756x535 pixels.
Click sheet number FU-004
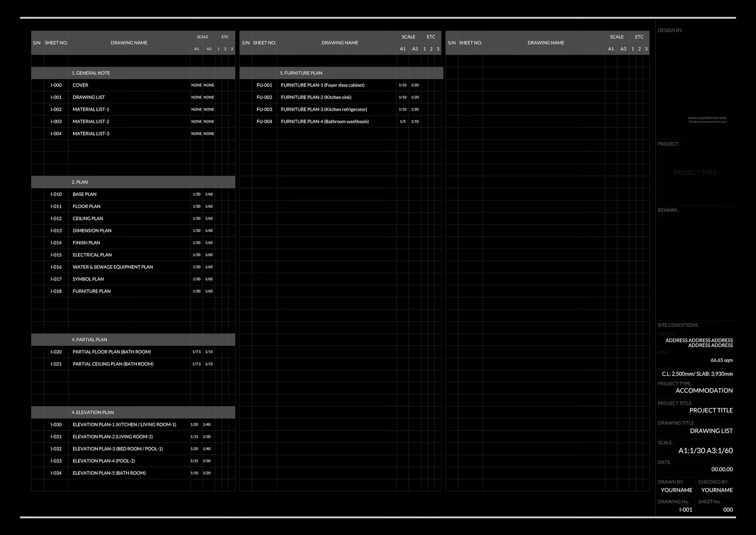(264, 122)
